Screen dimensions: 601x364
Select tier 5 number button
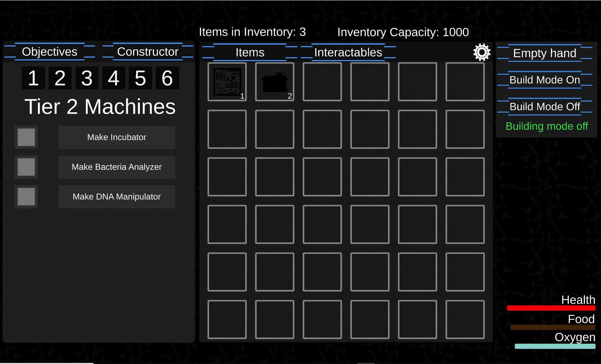click(140, 78)
